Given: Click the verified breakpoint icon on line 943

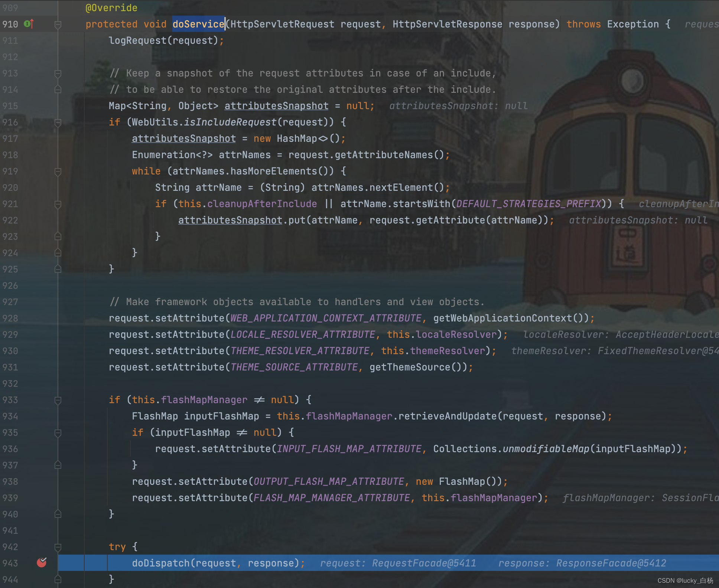Looking at the screenshot, I should pyautogui.click(x=42, y=563).
